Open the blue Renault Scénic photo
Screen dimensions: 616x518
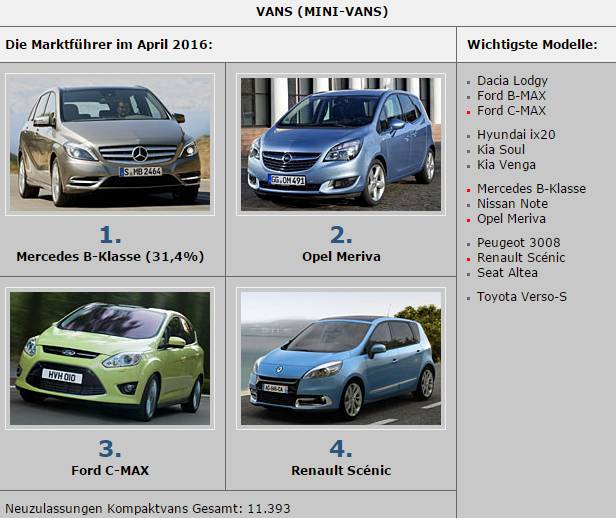click(341, 358)
